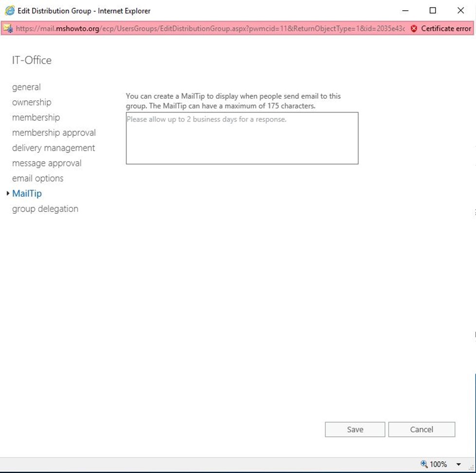Image resolution: width=476 pixels, height=473 pixels.
Task: Close the Edit Distribution Group window
Action: pos(460,11)
